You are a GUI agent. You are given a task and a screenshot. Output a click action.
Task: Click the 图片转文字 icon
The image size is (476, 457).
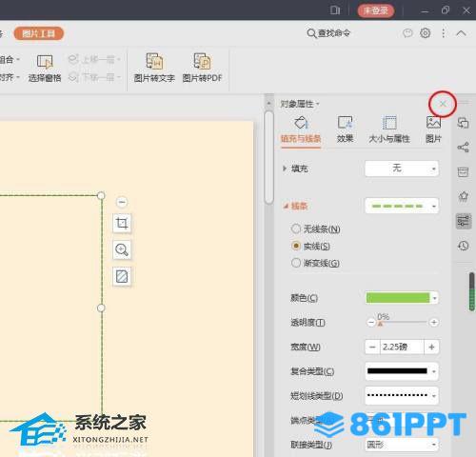click(154, 62)
